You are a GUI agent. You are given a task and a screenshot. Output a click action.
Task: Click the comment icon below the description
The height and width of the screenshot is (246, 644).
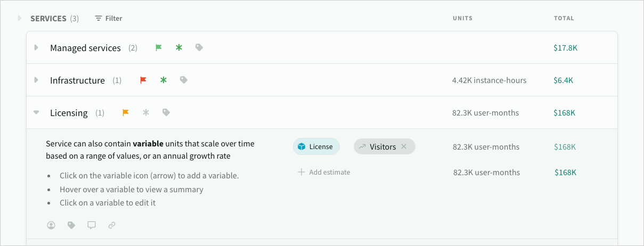pos(92,225)
